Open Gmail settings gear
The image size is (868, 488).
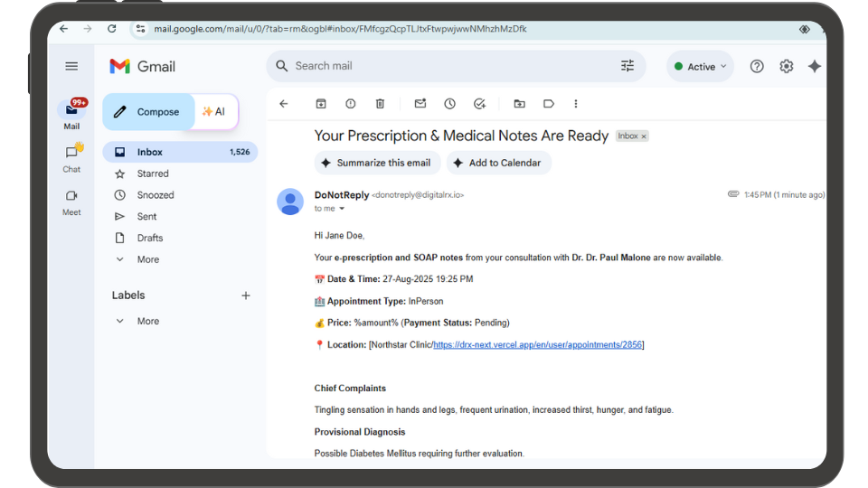click(787, 66)
